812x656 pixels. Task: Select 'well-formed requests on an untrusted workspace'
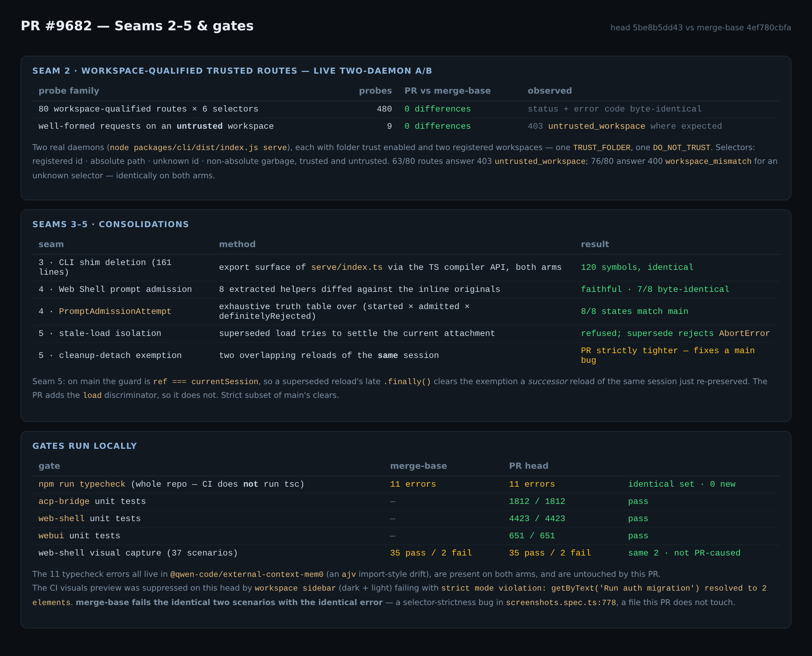[156, 126]
